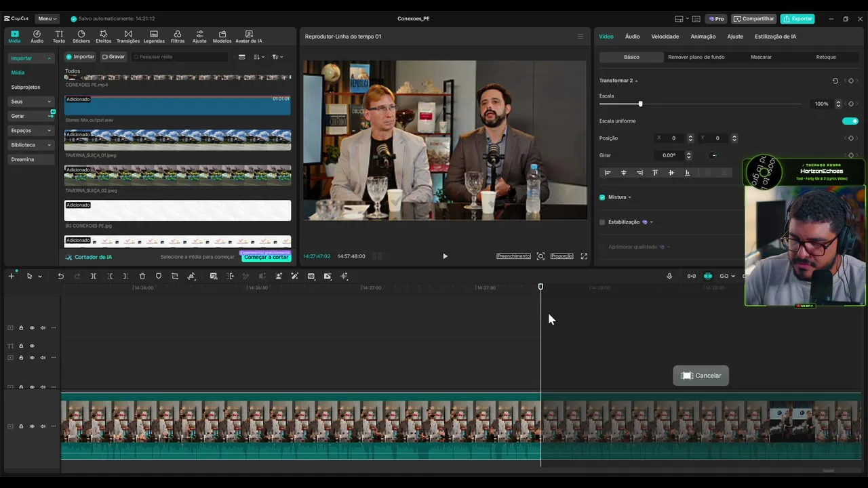Screen dimensions: 868x488
Task: Open the player panel menu icon
Action: 580,37
